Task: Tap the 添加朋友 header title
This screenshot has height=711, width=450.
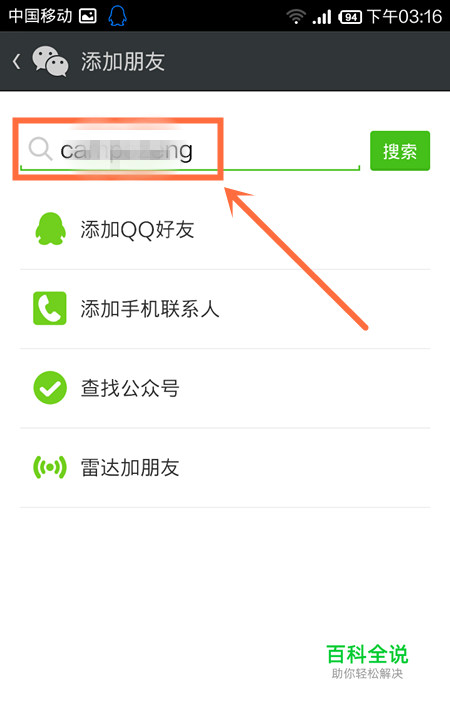Action: pyautogui.click(x=123, y=61)
